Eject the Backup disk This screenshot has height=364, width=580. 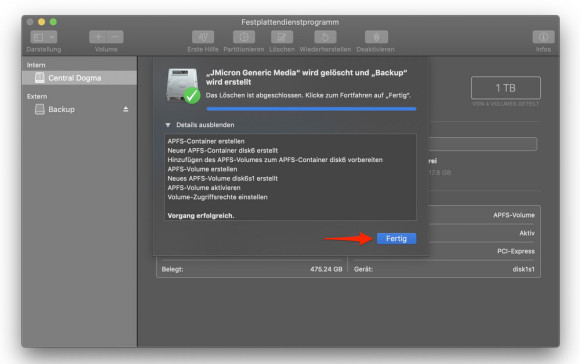click(126, 109)
